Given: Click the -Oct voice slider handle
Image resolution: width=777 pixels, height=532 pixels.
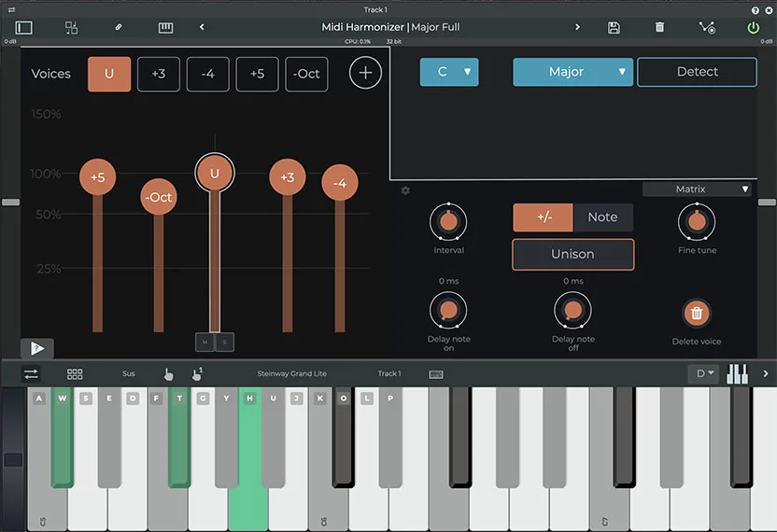Looking at the screenshot, I should (x=159, y=197).
